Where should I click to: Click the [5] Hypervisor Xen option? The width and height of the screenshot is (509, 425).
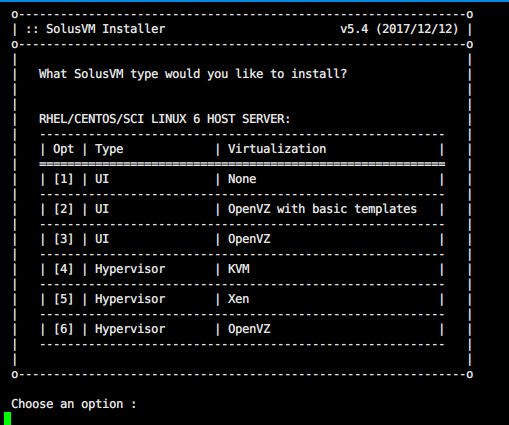tap(242, 299)
